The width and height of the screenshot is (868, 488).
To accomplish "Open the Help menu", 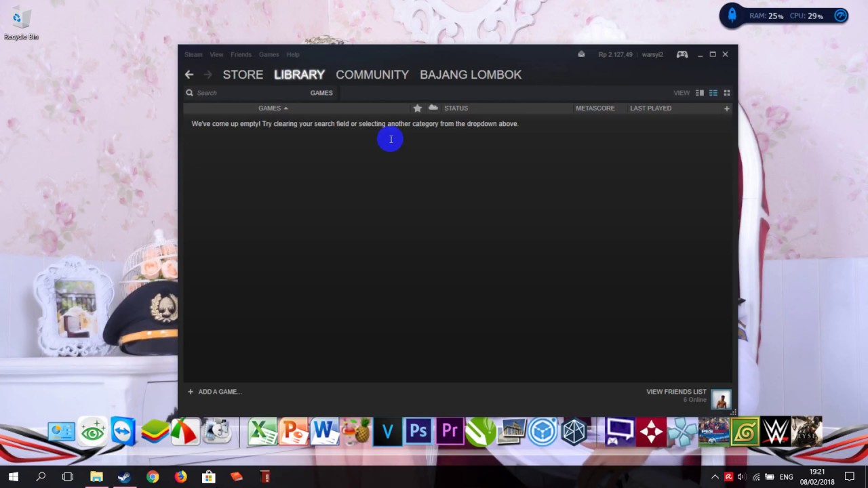I will coord(293,54).
